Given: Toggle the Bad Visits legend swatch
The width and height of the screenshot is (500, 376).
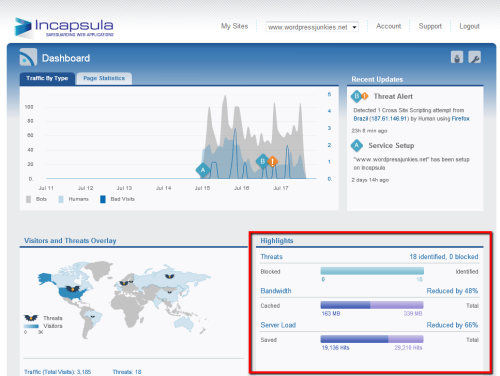Looking at the screenshot, I should pyautogui.click(x=103, y=199).
